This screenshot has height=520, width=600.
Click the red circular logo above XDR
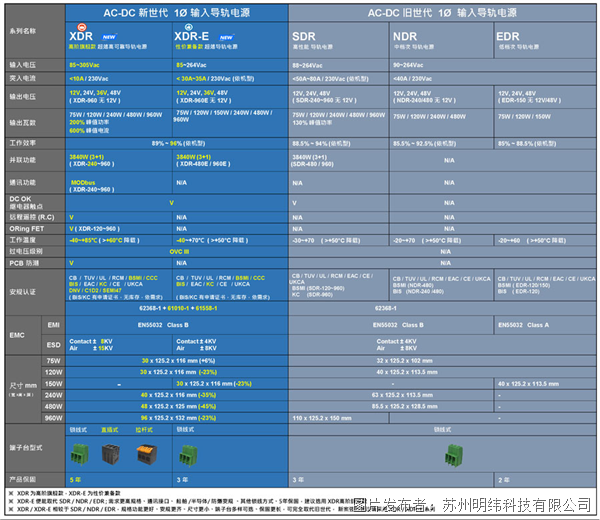tap(82, 27)
